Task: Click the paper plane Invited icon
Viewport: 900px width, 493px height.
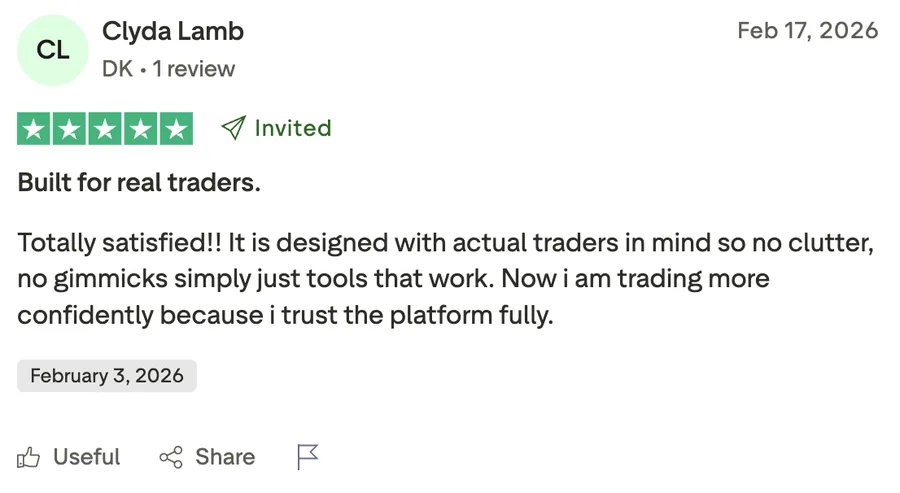Action: click(233, 128)
